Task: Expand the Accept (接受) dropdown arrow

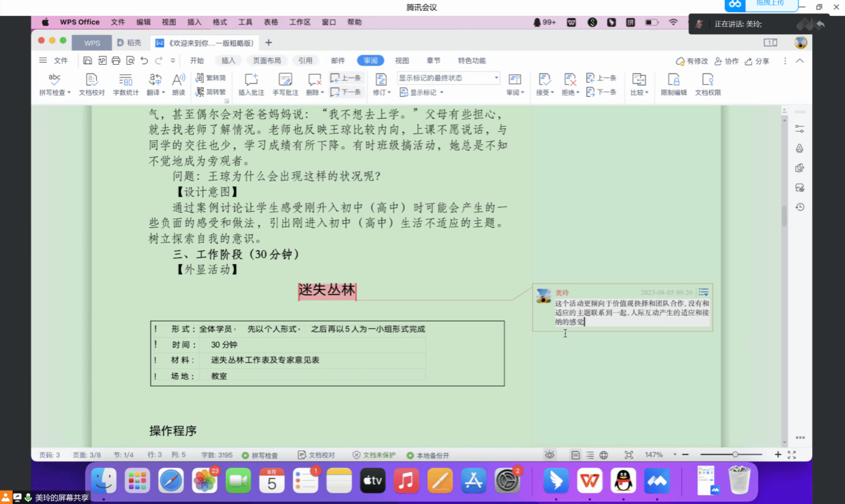Action: 553,93
